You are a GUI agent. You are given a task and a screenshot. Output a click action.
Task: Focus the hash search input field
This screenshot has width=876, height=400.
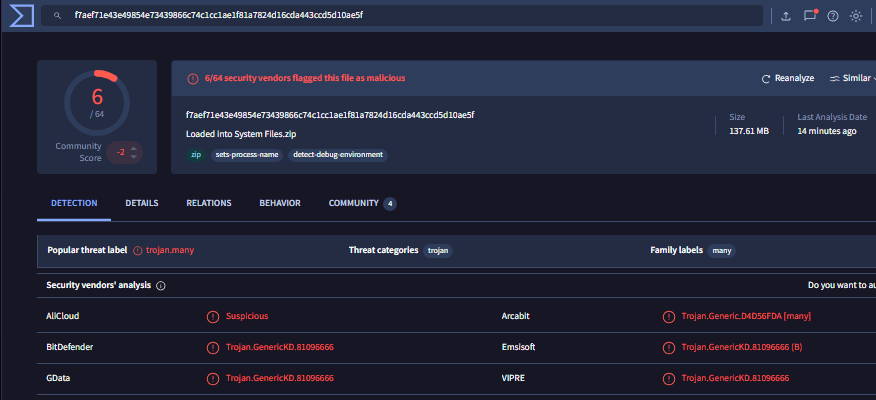point(402,16)
